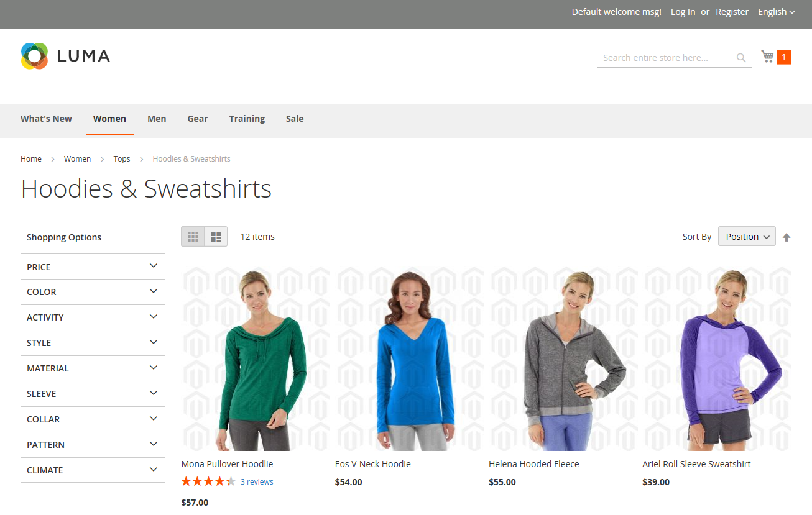The image size is (812, 515).
Task: Open the Gear menu item
Action: [198, 119]
